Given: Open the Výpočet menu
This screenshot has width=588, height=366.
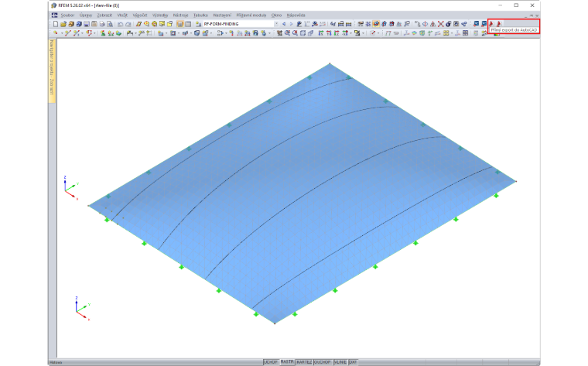Looking at the screenshot, I should 140,15.
